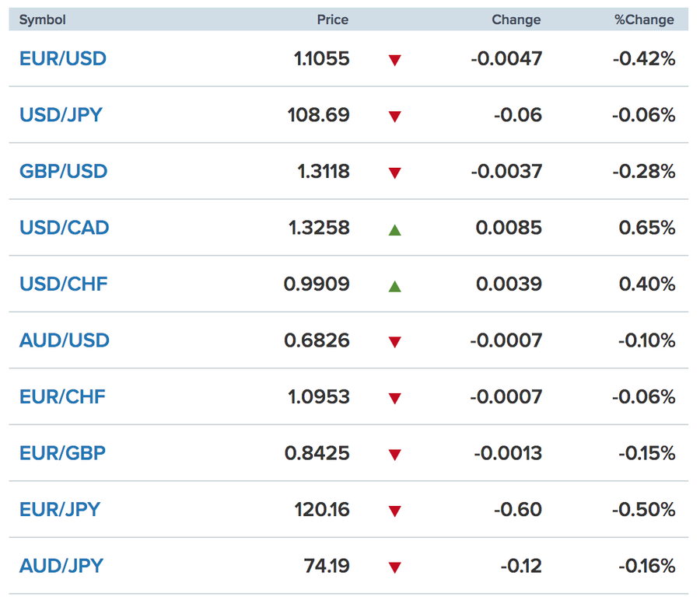This screenshot has width=700, height=607.
Task: Sort by the Symbol column header
Action: coord(42,19)
